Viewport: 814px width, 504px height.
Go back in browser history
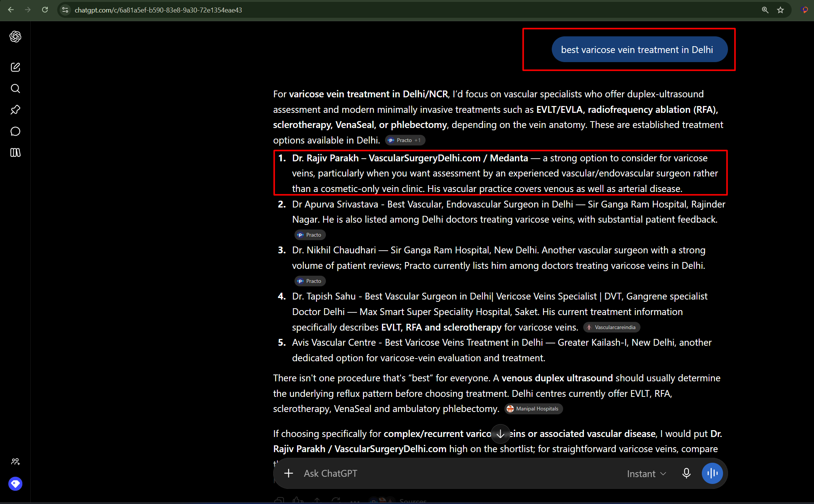(11, 10)
